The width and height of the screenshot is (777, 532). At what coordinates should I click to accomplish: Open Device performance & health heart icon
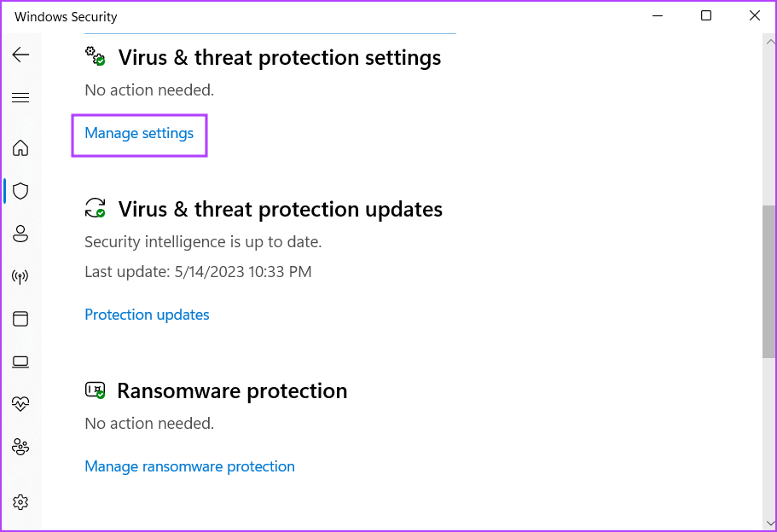pyautogui.click(x=20, y=404)
